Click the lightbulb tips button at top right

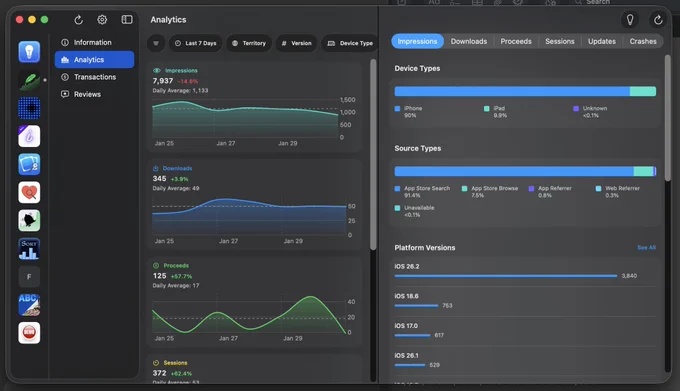tap(630, 20)
